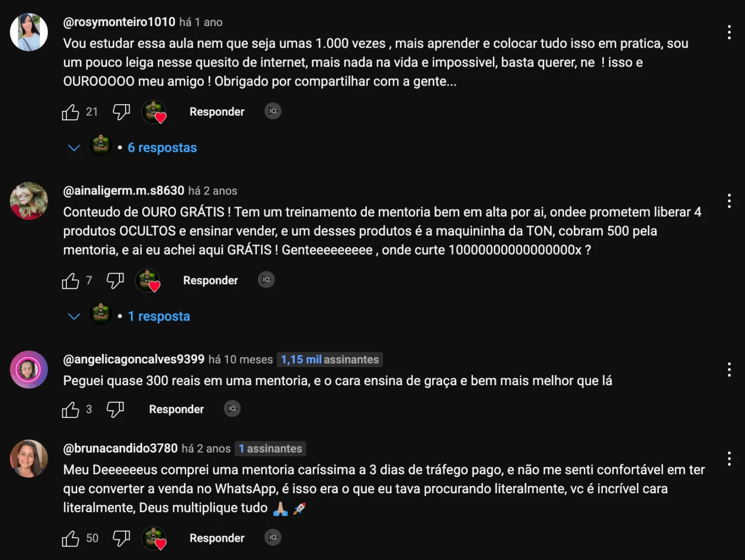745x560 pixels.
Task: Reply to @ainaligerm.m.s8630 via Responder
Action: coord(210,281)
